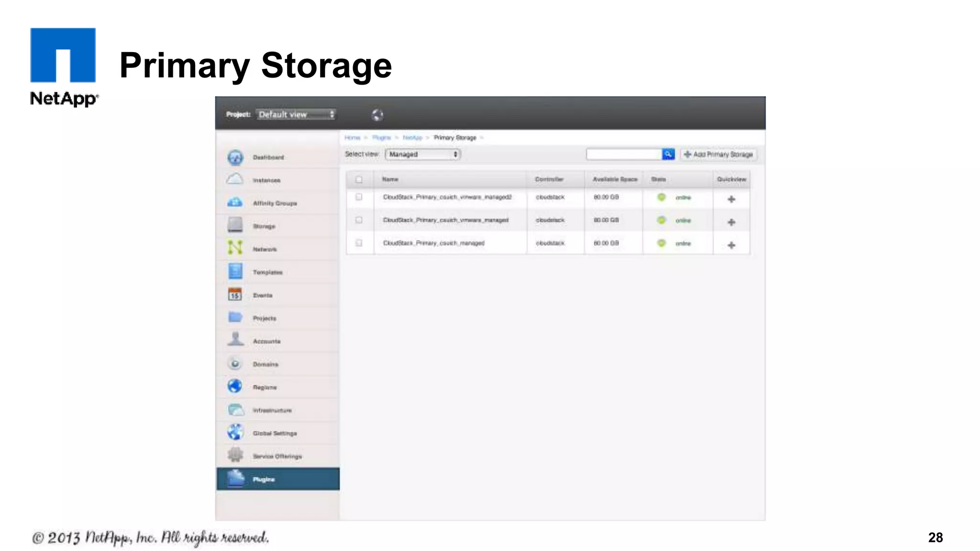Go to Plugins breadcrumb link
Image resolution: width=980 pixels, height=551 pixels.
click(x=381, y=138)
